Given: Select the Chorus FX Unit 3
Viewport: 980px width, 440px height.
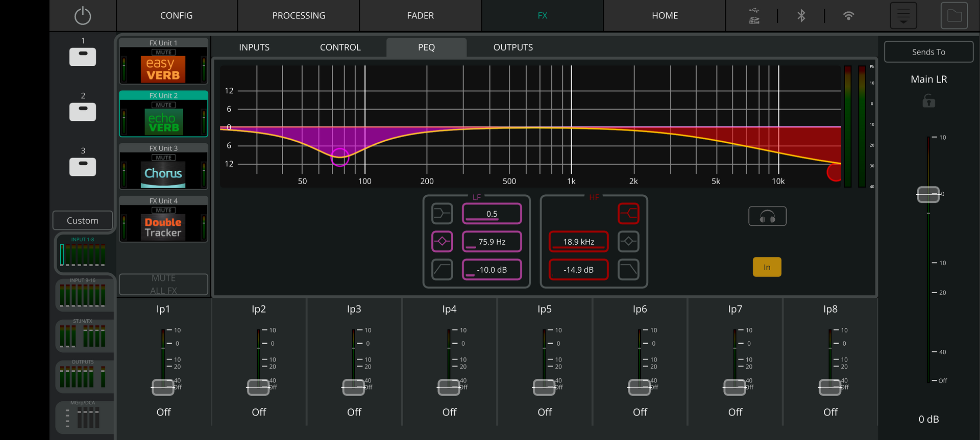Looking at the screenshot, I should coord(163,175).
